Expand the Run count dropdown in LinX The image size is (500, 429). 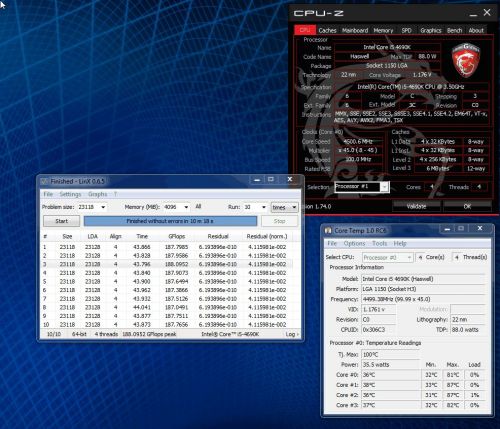(x=264, y=207)
